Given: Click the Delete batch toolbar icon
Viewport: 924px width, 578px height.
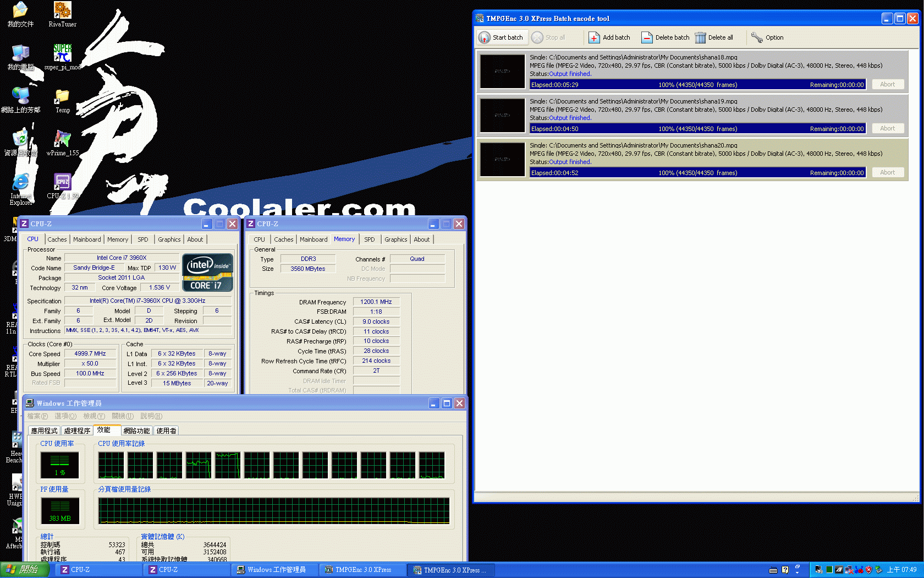Looking at the screenshot, I should [647, 37].
